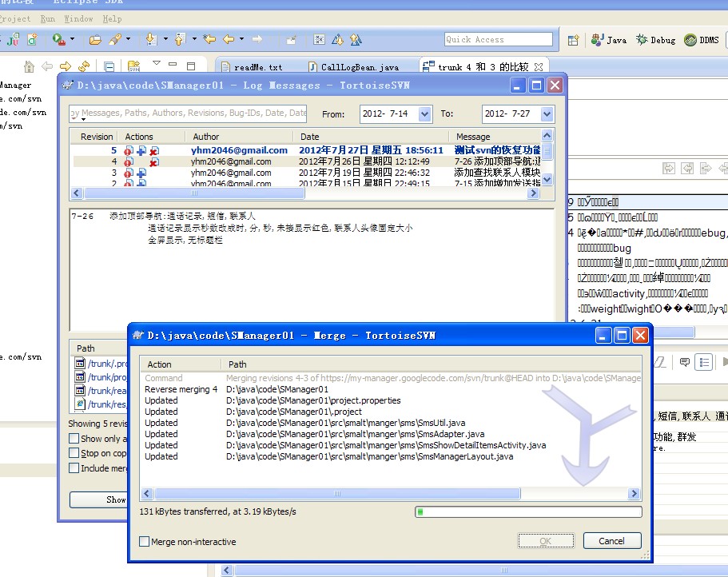This screenshot has width=728, height=577.
Task: Switch to the Java perspective
Action: coord(609,40)
